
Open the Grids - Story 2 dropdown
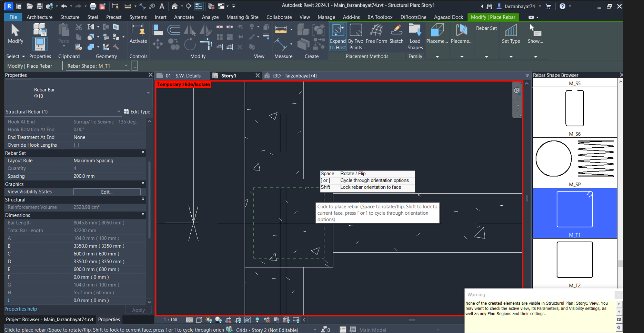[x=314, y=330]
